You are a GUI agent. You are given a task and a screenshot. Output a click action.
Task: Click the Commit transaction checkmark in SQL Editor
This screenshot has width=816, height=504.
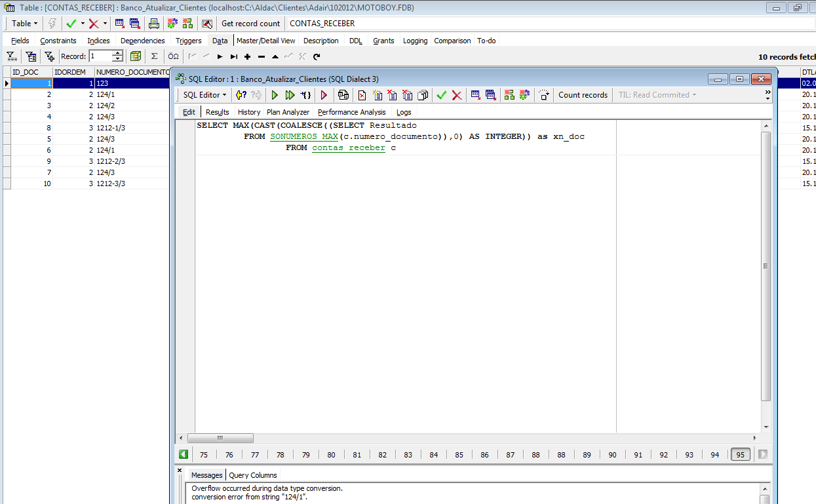tap(442, 95)
